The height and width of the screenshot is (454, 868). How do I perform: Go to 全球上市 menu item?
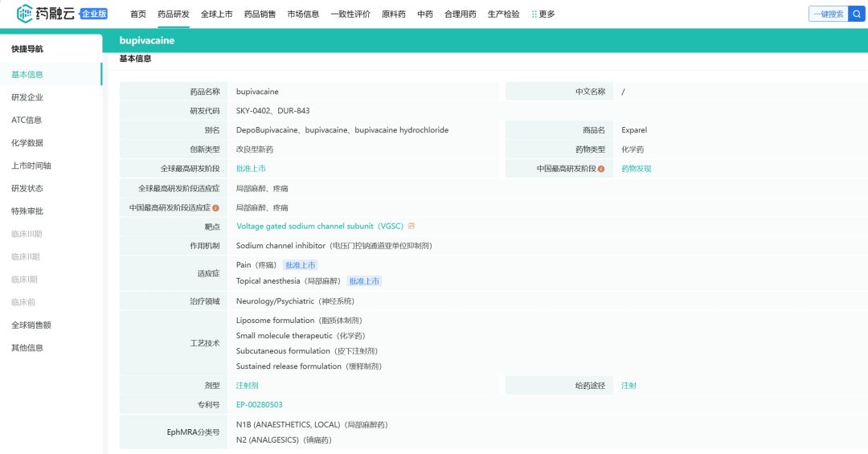(x=216, y=14)
